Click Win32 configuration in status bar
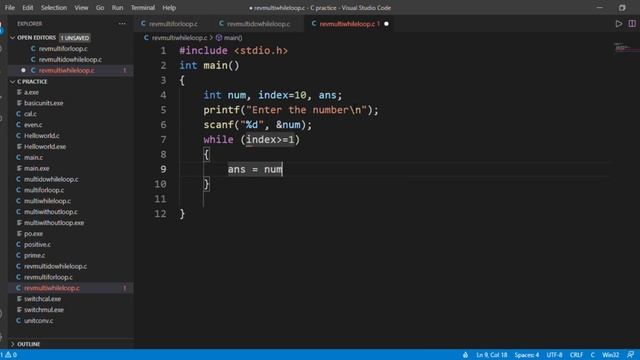Image resolution: width=640 pixels, height=360 pixels. tap(611, 355)
